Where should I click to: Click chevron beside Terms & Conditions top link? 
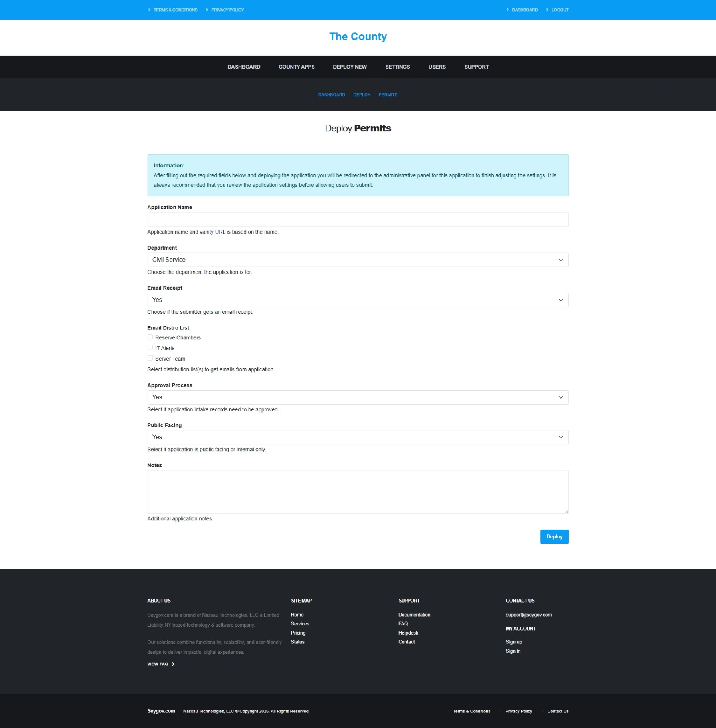pos(149,10)
